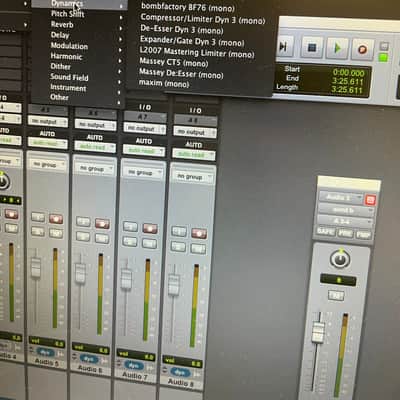Click the green Play button in the transport
This screenshot has width=400, height=400.
[x=337, y=48]
